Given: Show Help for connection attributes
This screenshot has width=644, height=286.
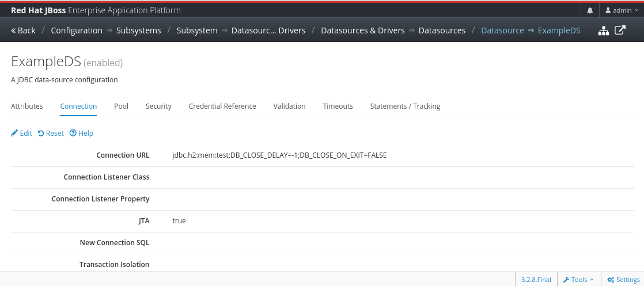Looking at the screenshot, I should (81, 133).
